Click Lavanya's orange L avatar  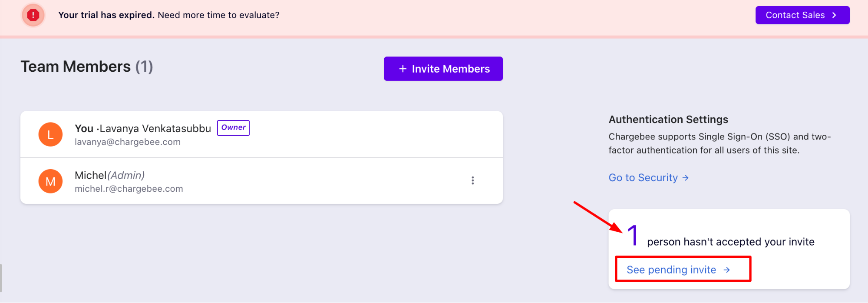pos(50,134)
